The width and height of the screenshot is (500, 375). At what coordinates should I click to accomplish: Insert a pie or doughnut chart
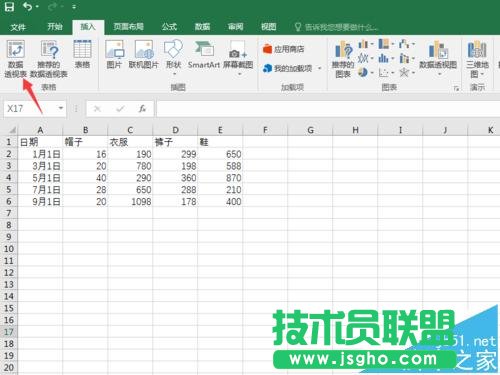tap(366, 72)
